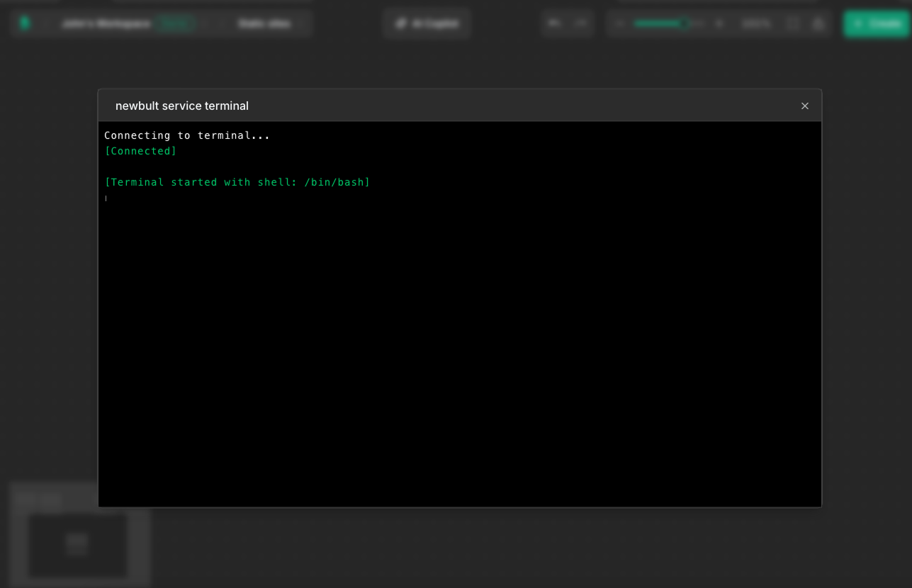Click the Static sites menu item
912x588 pixels.
click(264, 23)
